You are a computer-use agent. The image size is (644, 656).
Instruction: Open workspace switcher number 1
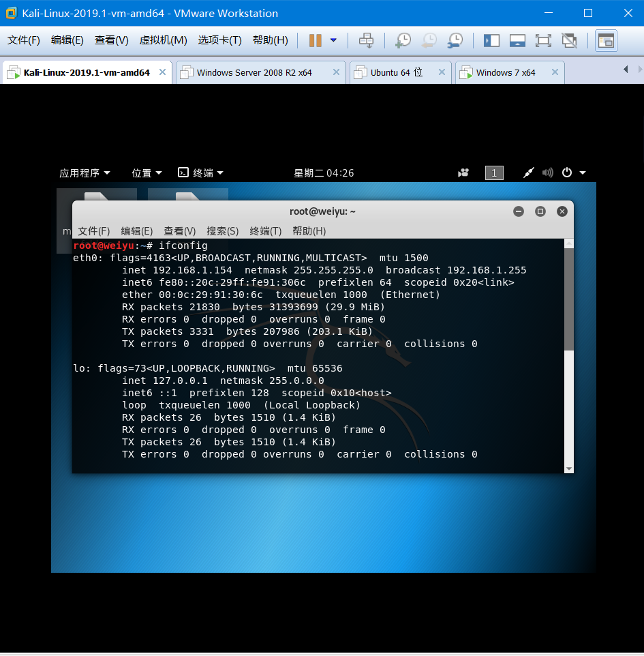(x=494, y=173)
